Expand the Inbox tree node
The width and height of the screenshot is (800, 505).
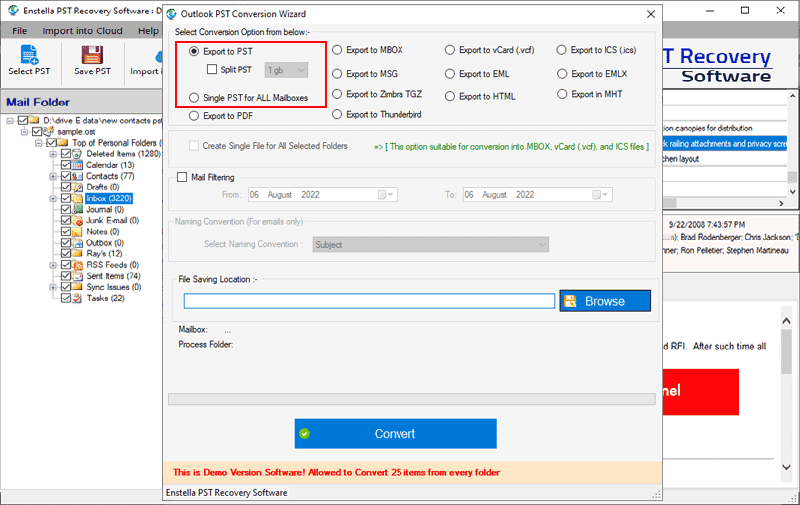(53, 198)
